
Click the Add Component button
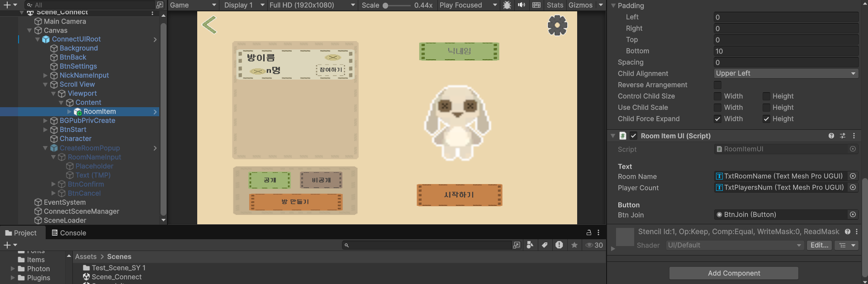click(734, 273)
